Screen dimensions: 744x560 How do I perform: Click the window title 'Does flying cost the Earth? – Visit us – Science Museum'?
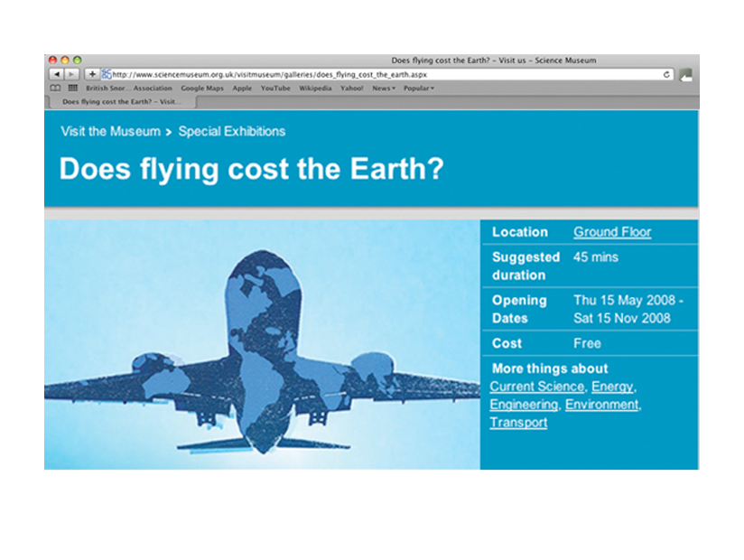point(494,61)
